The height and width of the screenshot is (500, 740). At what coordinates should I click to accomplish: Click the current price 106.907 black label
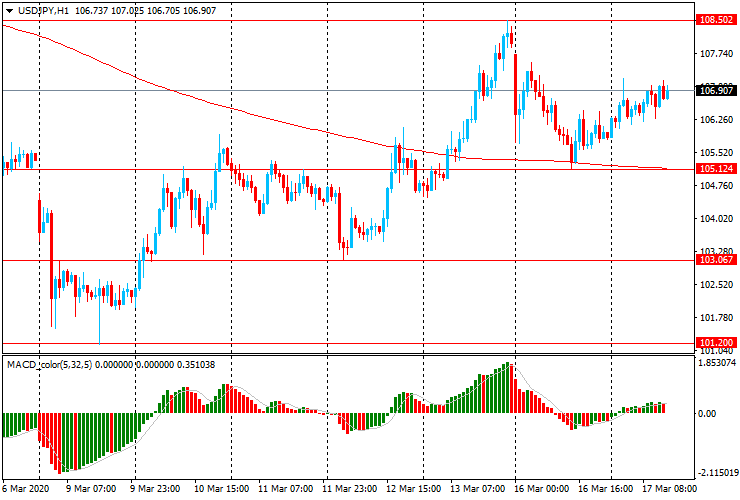pyautogui.click(x=716, y=91)
